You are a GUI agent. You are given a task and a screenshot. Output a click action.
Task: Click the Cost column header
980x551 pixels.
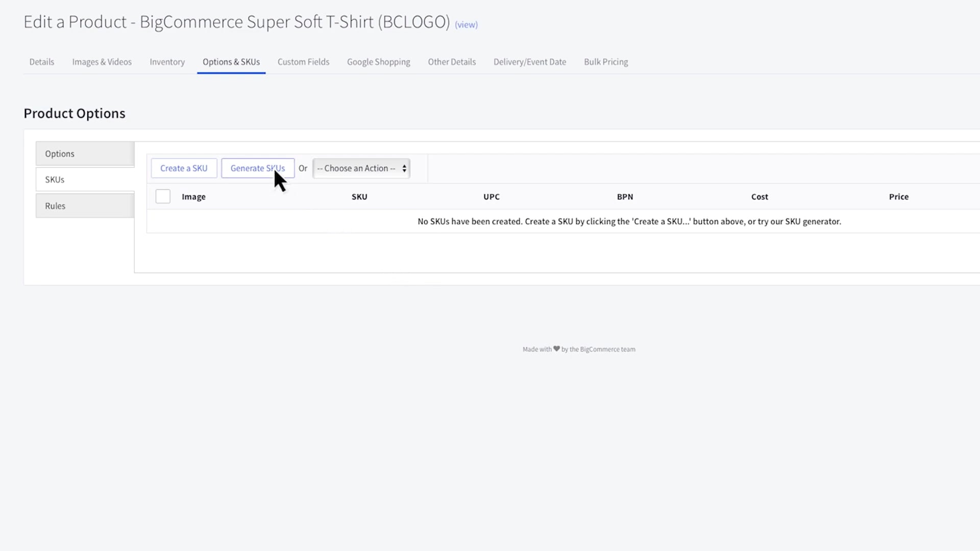pos(759,196)
